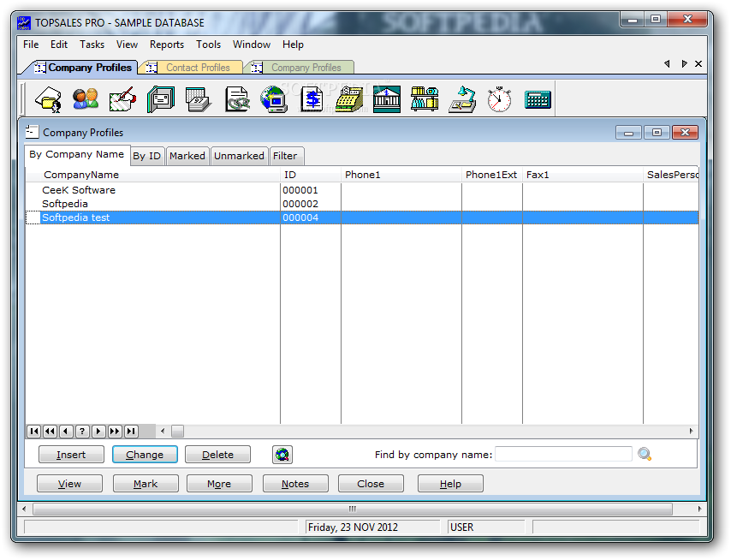Viewport: 731px width, 560px height.
Task: Jump to first record navigation button
Action: pos(34,432)
